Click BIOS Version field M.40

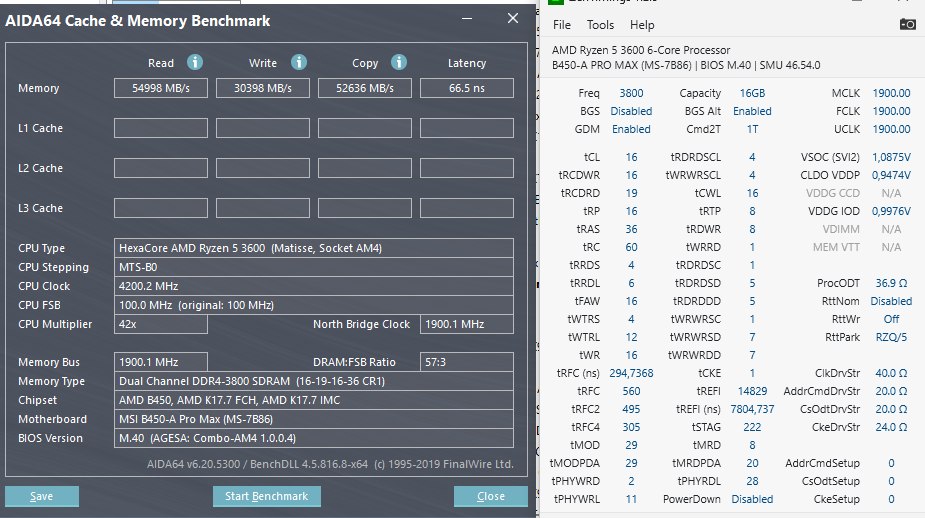[314, 438]
